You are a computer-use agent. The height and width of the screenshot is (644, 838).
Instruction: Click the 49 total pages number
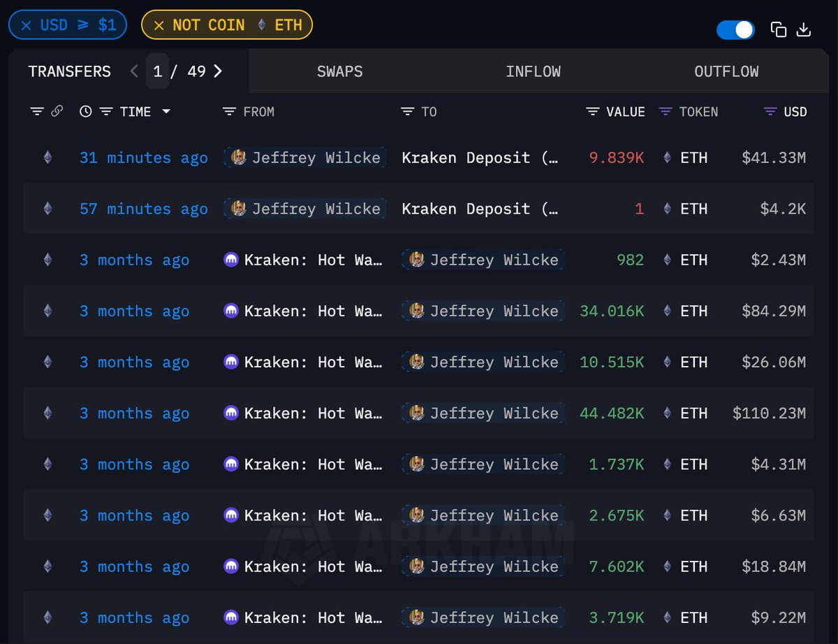tap(196, 71)
